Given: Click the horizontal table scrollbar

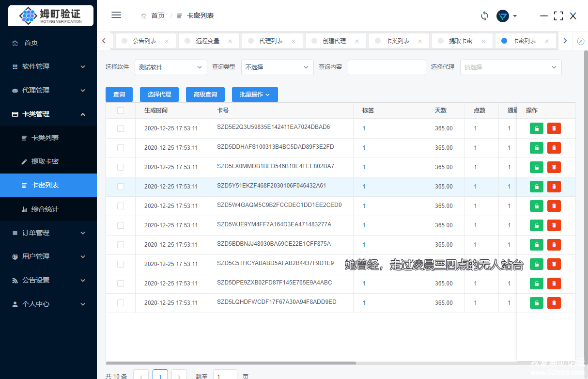Looking at the screenshot, I should [x=231, y=363].
